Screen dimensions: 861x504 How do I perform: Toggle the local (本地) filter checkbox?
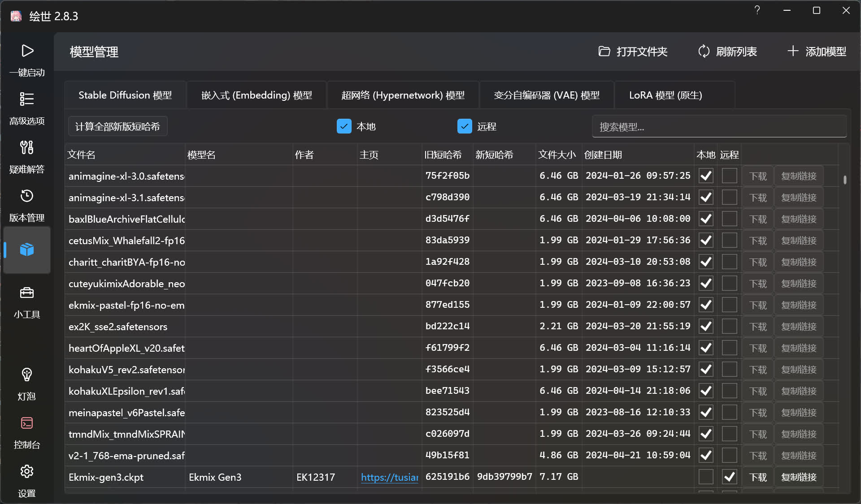tap(344, 126)
